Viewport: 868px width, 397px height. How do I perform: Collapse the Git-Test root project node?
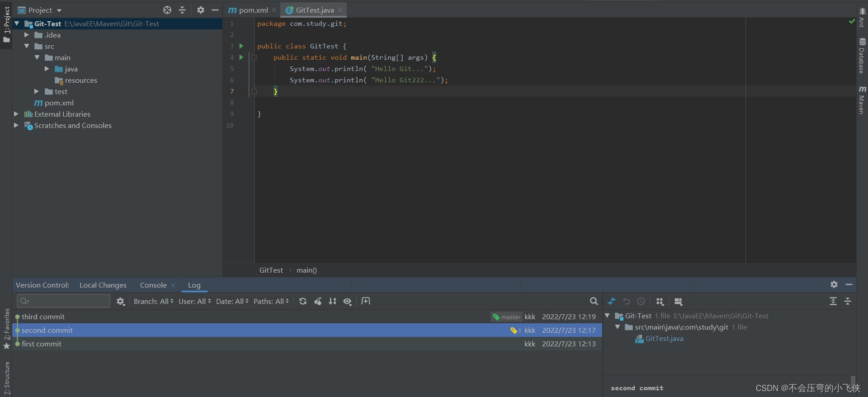coord(17,24)
